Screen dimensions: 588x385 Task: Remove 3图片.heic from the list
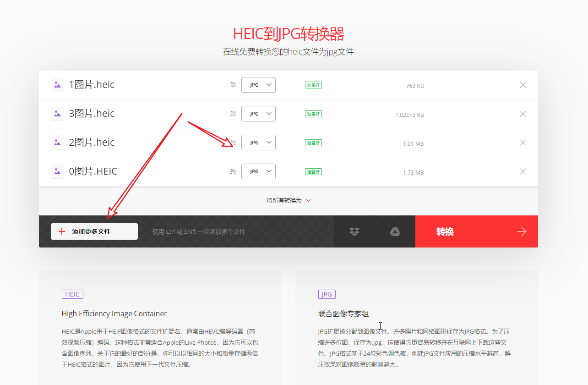pyautogui.click(x=523, y=114)
